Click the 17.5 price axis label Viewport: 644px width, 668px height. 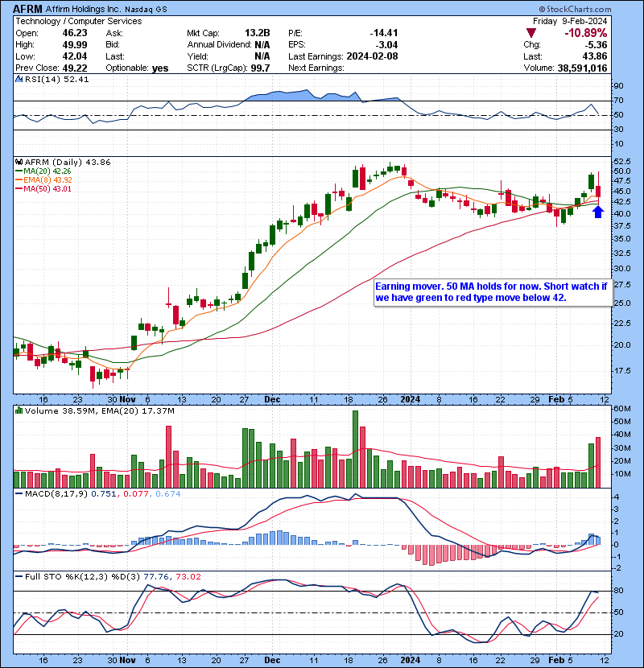point(621,371)
